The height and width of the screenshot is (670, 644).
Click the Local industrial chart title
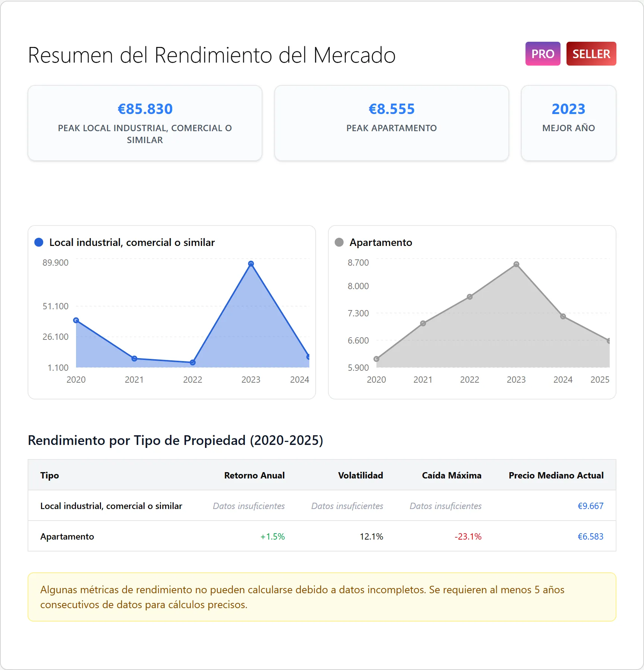132,243
